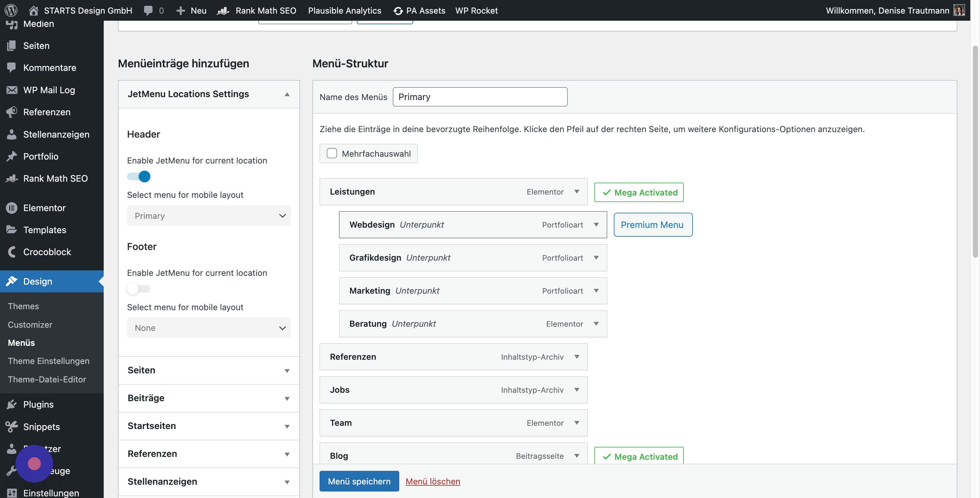Screen dimensions: 980x498
Task: Check the Mehrfachauswahl checkbox
Action: [332, 153]
